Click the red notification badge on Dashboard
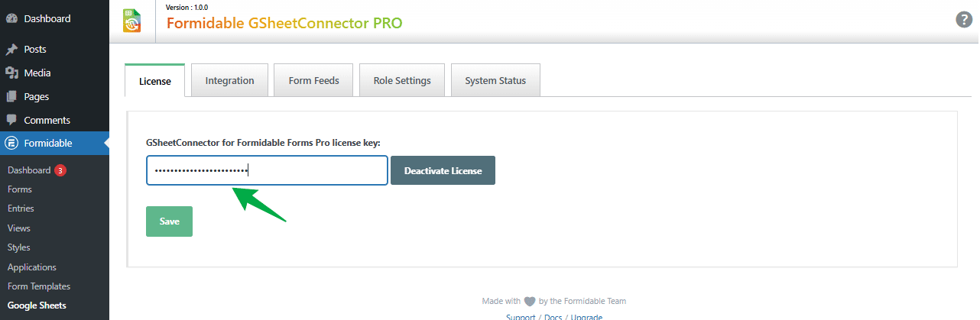This screenshot has width=980, height=320. pyautogui.click(x=60, y=170)
